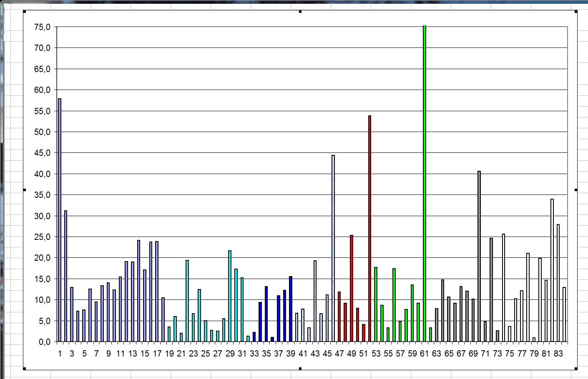Click the right-middle chart resize handle
This screenshot has height=379, width=588.
(x=576, y=190)
